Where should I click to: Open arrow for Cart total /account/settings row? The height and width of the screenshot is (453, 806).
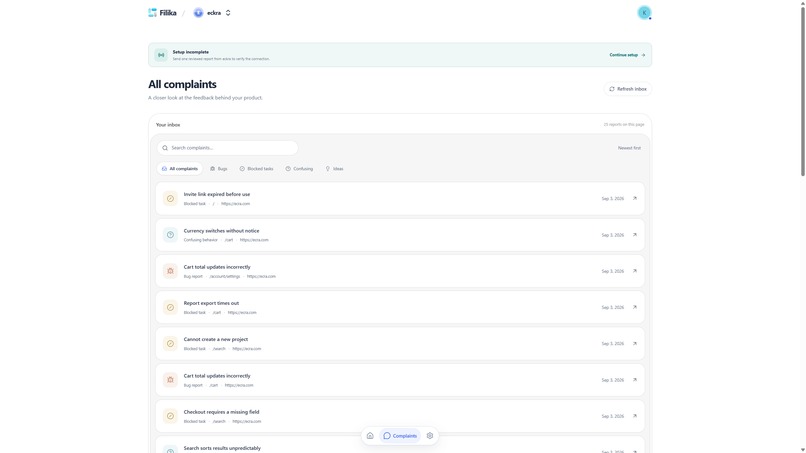[x=634, y=271]
